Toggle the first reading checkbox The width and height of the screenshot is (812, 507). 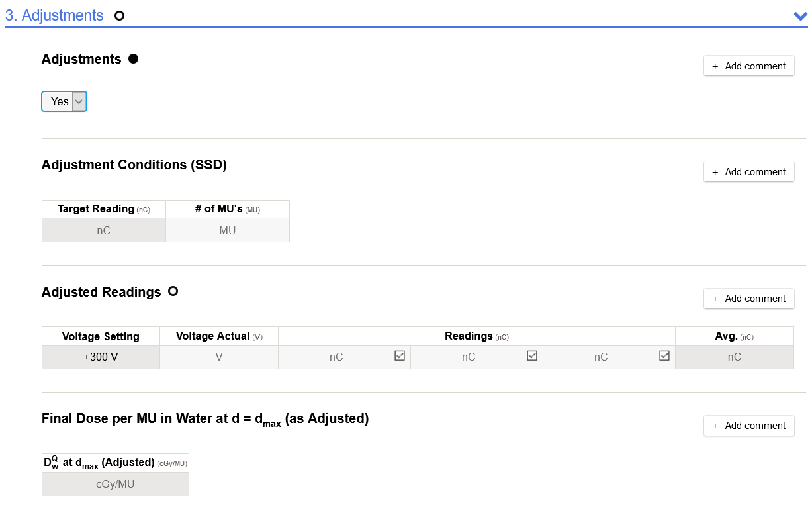[400, 355]
